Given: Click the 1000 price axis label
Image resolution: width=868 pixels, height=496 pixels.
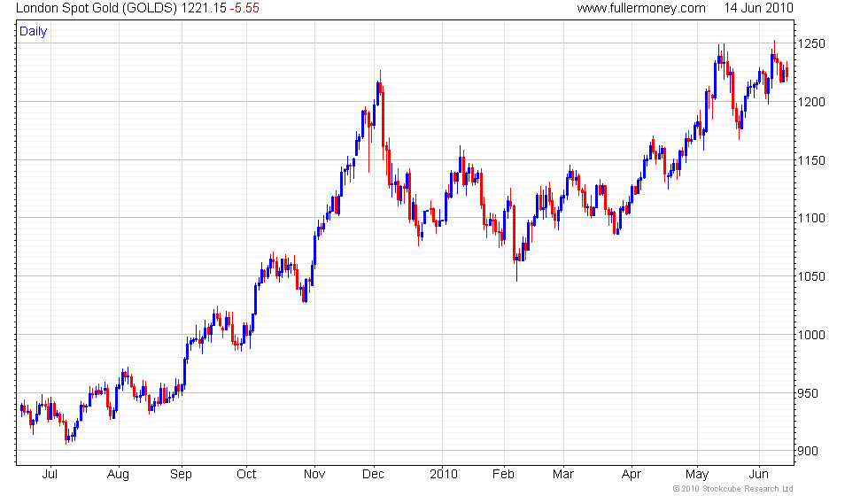Looking at the screenshot, I should point(811,335).
